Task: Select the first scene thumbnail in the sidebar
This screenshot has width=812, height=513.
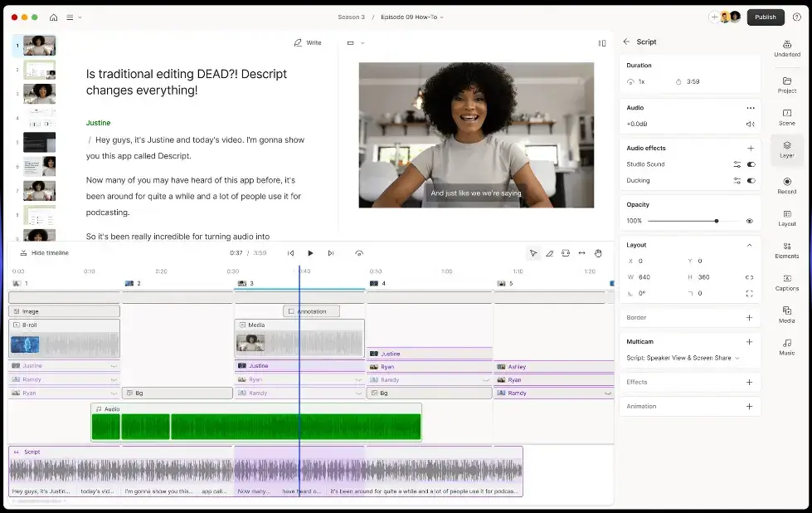Action: point(36,45)
